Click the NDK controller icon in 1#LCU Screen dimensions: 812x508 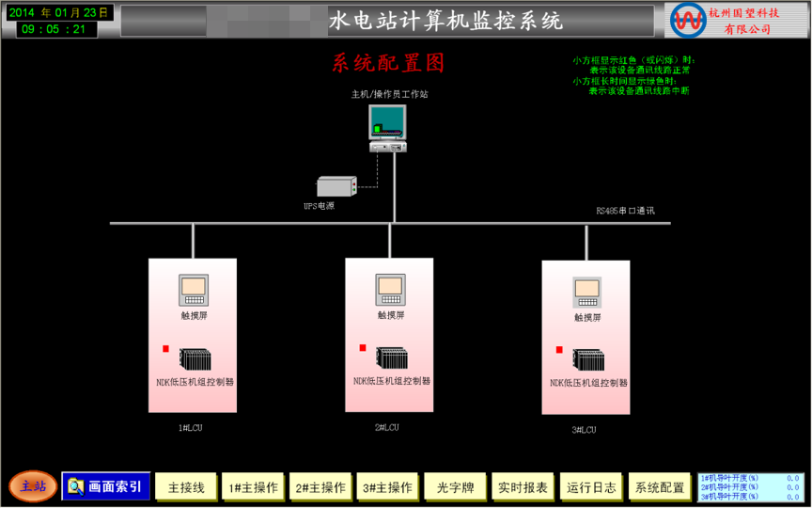tap(195, 360)
